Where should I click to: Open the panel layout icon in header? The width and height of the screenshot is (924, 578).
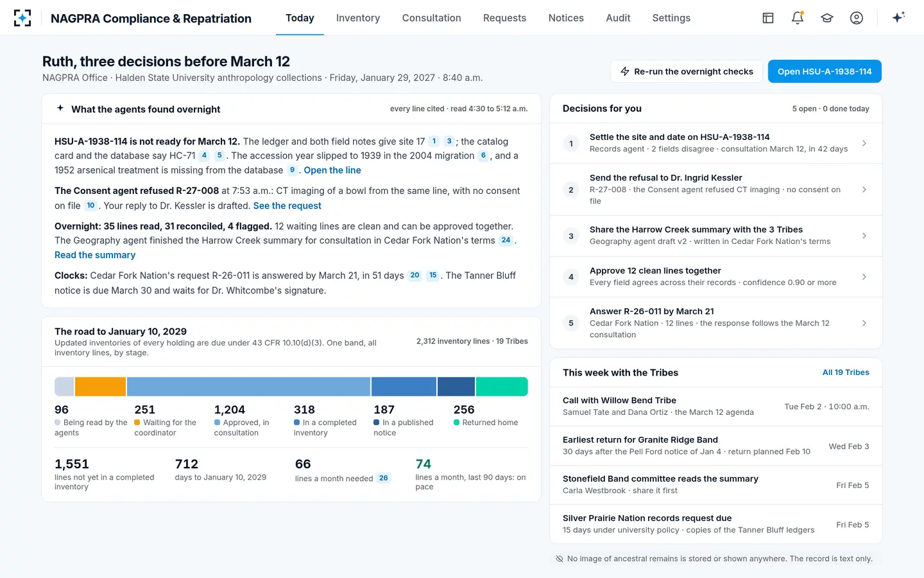coord(768,18)
